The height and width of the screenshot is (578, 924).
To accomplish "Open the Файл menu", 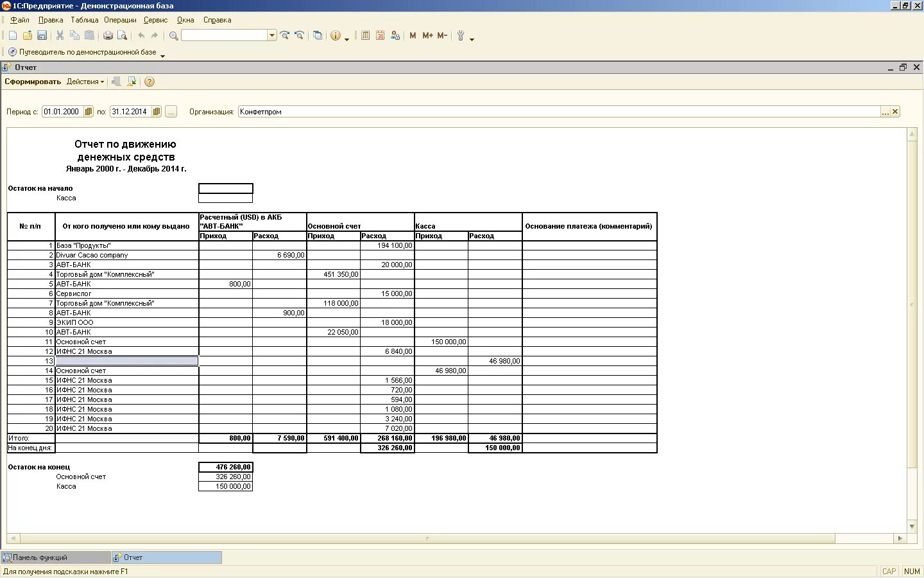I will 20,20.
